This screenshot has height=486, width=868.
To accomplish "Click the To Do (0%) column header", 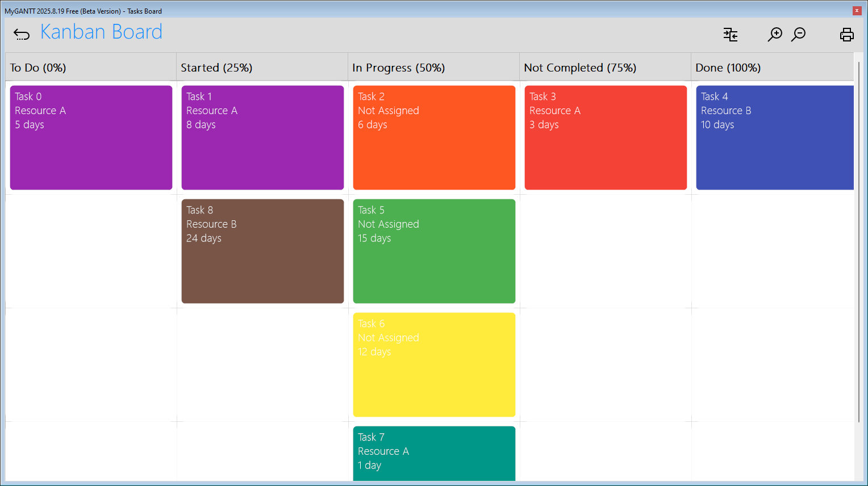I will pyautogui.click(x=91, y=67).
